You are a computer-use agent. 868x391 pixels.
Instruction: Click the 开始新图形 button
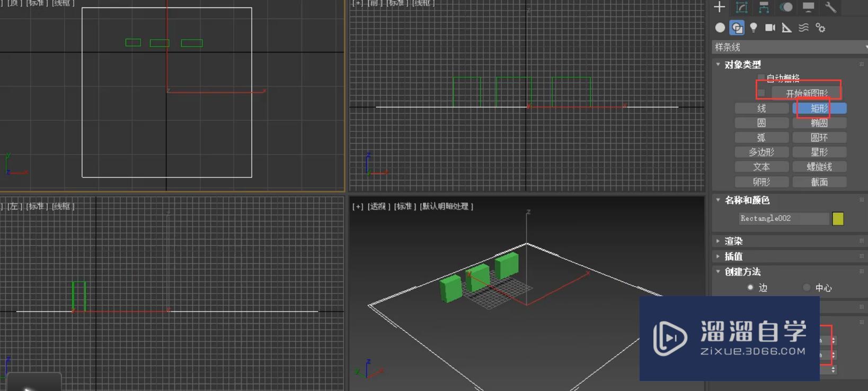pyautogui.click(x=806, y=93)
